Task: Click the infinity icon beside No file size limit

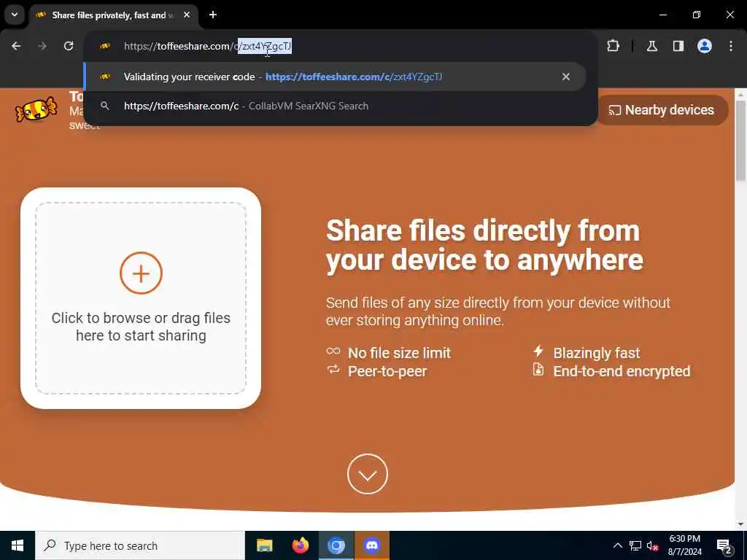Action: point(333,351)
